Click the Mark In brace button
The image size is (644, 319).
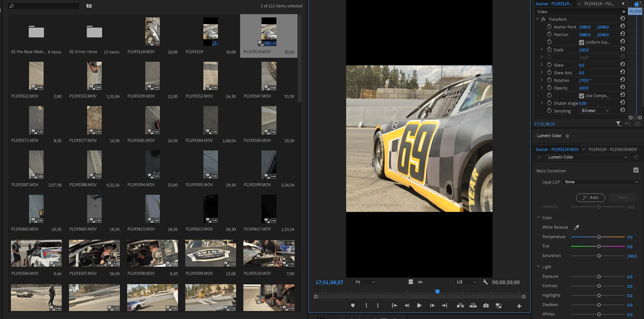tap(366, 306)
